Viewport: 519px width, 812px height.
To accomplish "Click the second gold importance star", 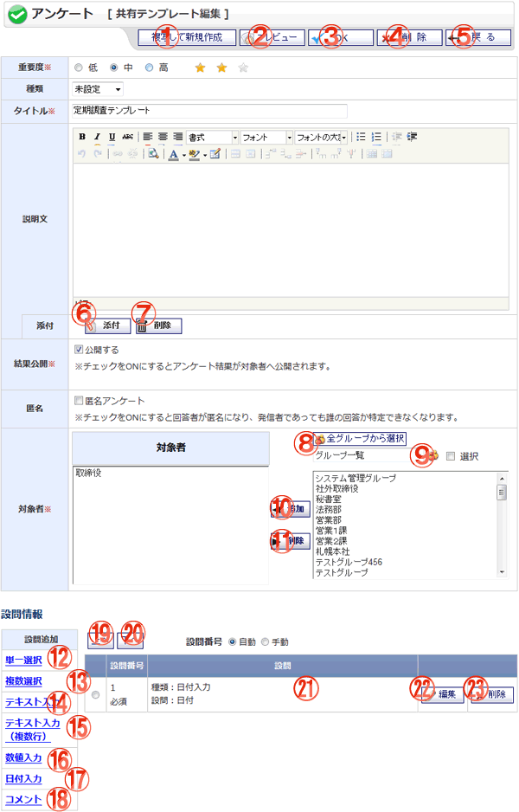I will coord(221,68).
